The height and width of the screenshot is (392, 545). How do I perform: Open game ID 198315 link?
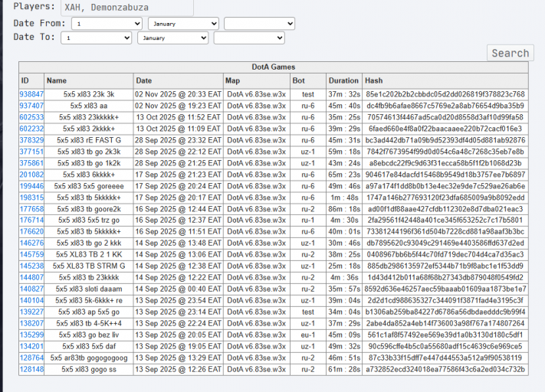[x=31, y=198]
